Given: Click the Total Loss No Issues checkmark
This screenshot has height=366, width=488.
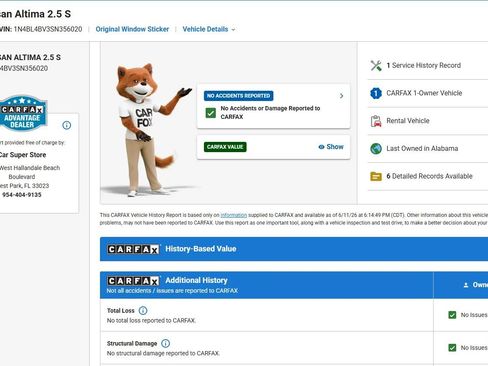Looking at the screenshot, I should point(452,315).
